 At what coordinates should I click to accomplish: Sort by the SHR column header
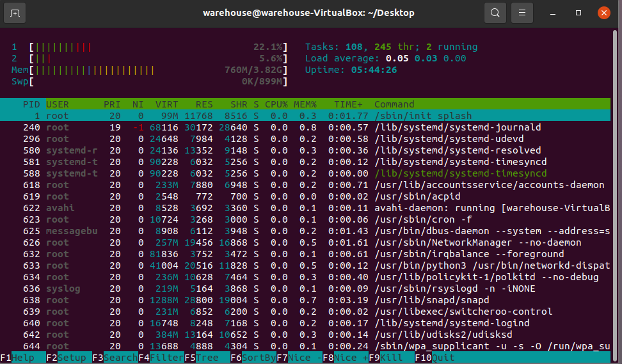pos(239,104)
